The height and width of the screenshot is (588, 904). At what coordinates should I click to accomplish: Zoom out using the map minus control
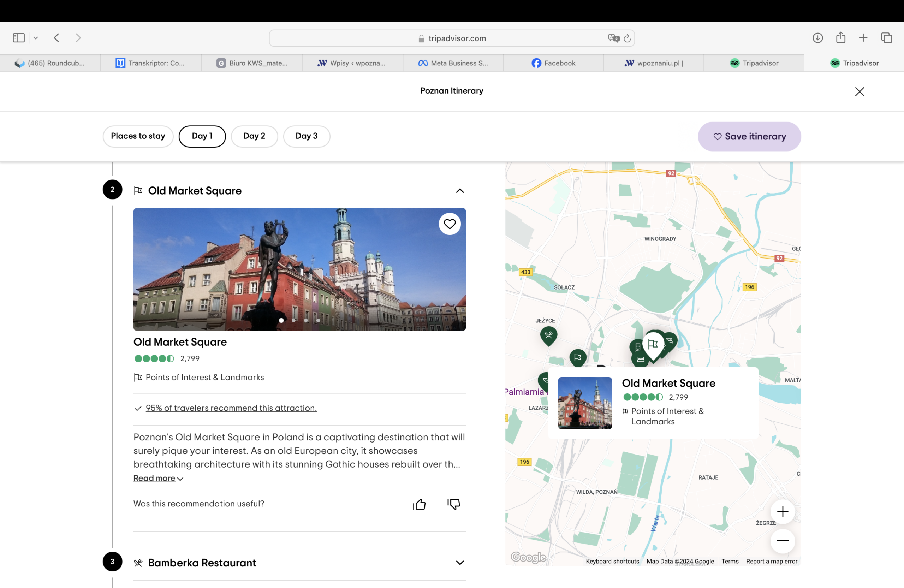(x=783, y=541)
